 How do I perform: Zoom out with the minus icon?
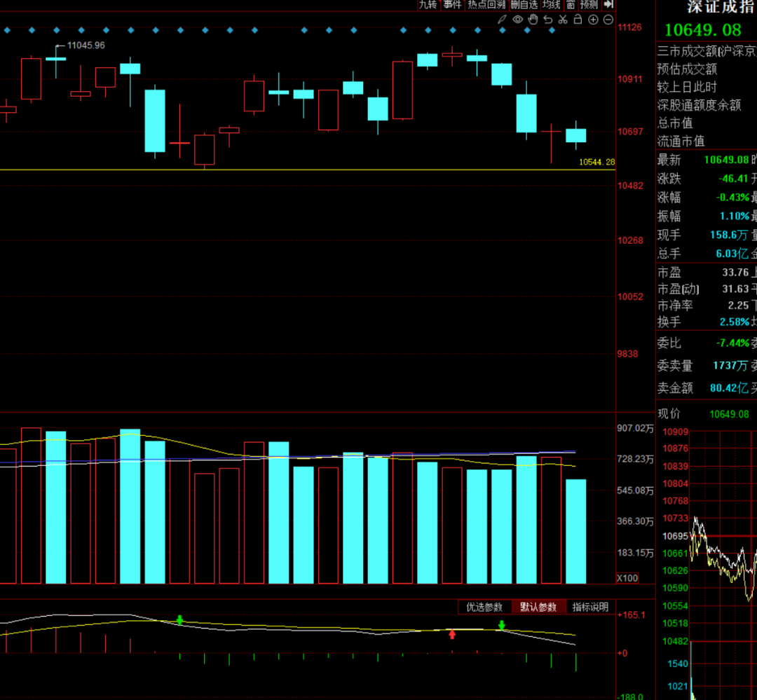(608, 20)
